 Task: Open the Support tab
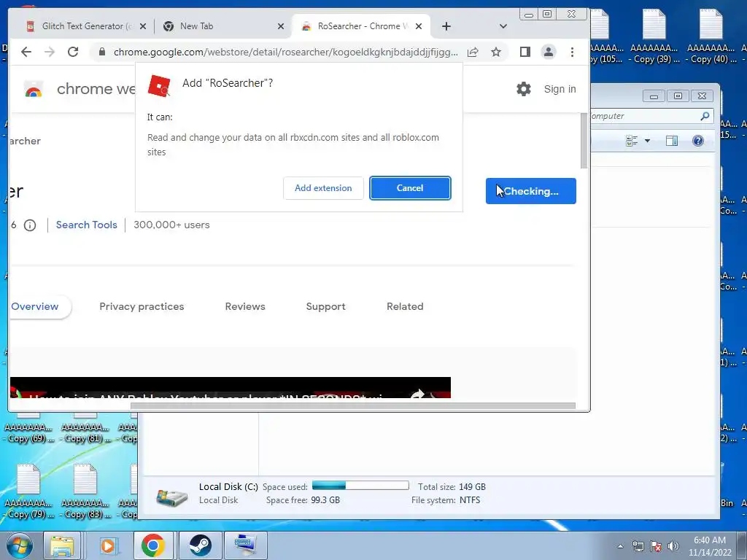[x=325, y=307]
